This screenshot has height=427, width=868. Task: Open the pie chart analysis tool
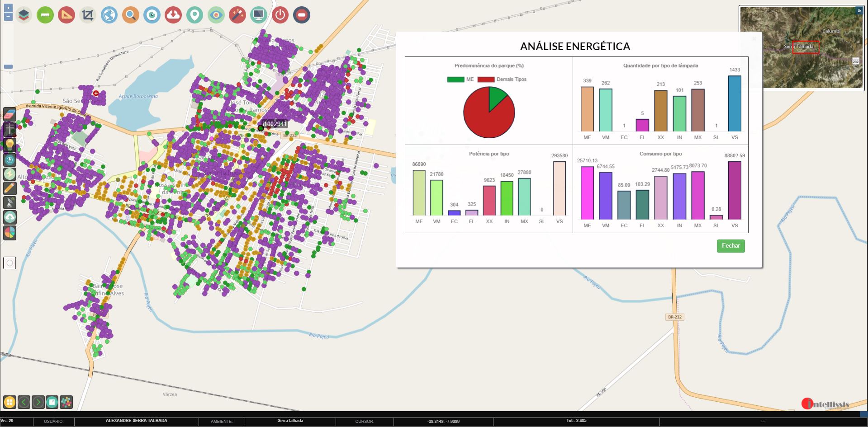pos(9,233)
